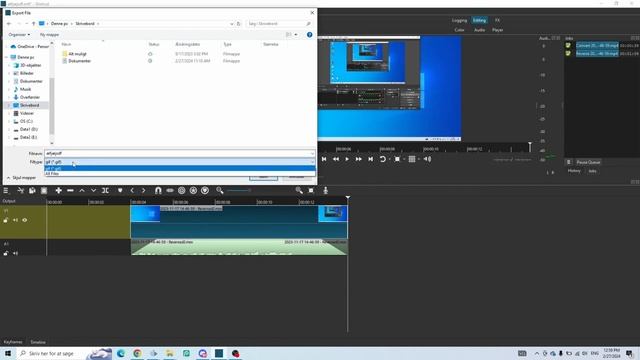The image size is (640, 360).
Task: Click the Create Marker icon in timeline
Action: coord(120,190)
